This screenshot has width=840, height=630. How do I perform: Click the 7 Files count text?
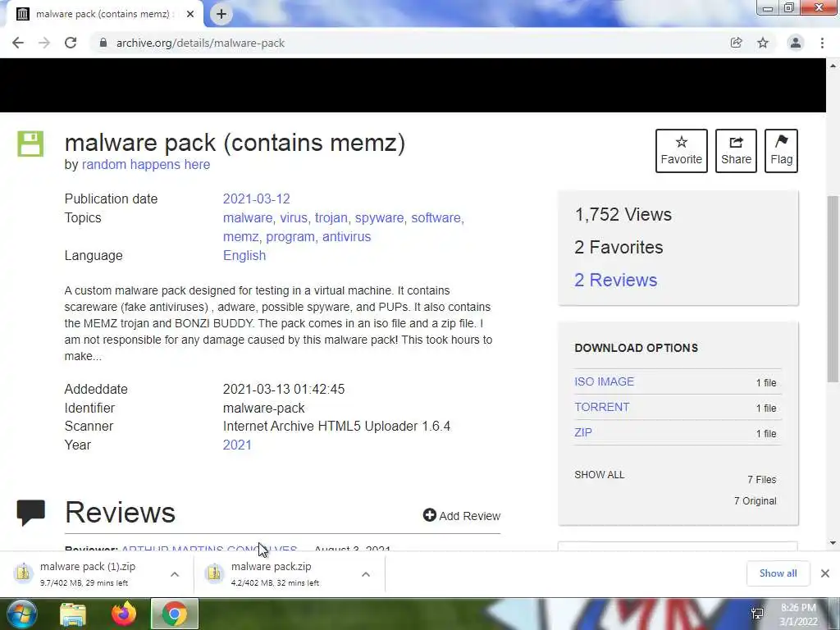coord(762,479)
